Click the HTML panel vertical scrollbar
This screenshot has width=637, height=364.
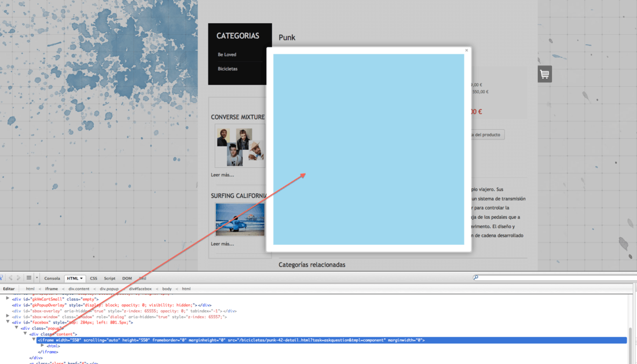(x=631, y=345)
